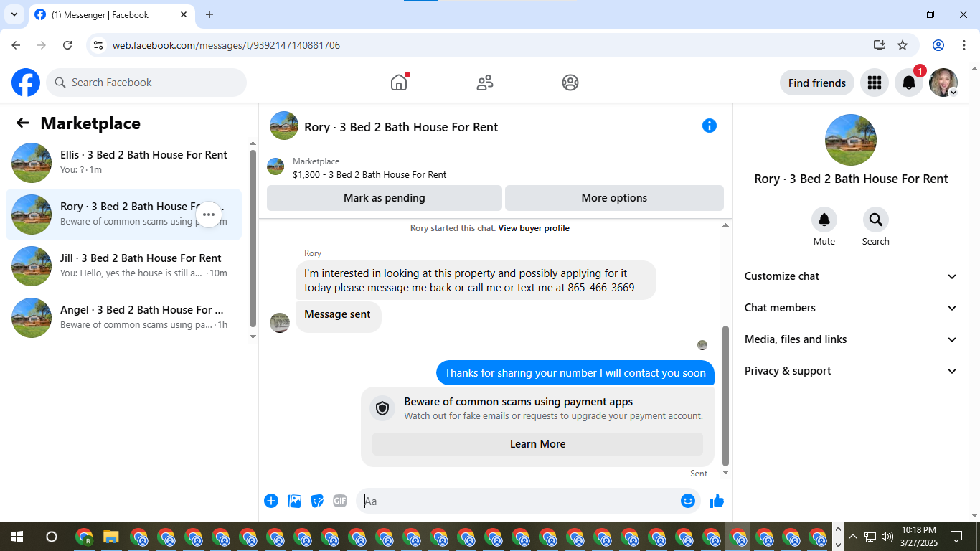The height and width of the screenshot is (551, 980).
Task: Open the More options listing menu
Action: point(614,198)
